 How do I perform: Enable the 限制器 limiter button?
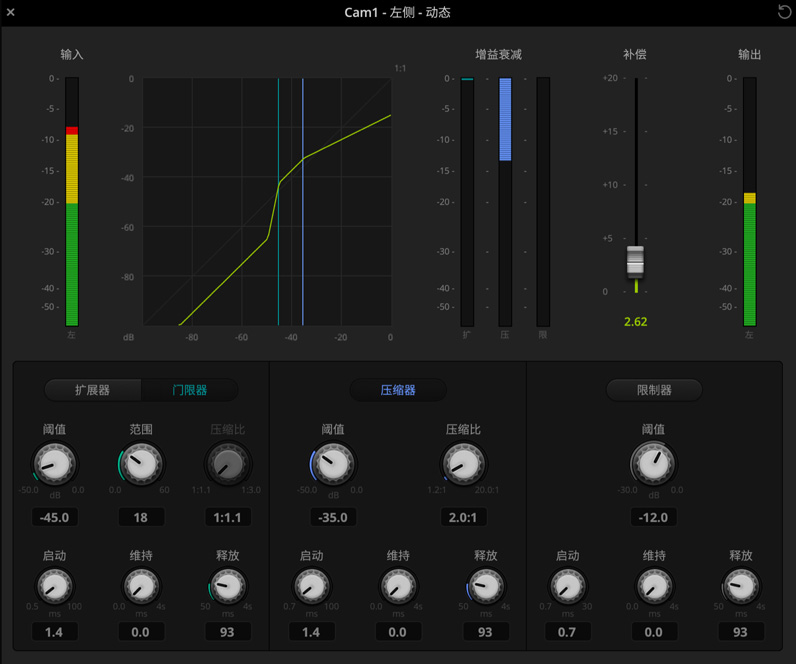point(654,390)
